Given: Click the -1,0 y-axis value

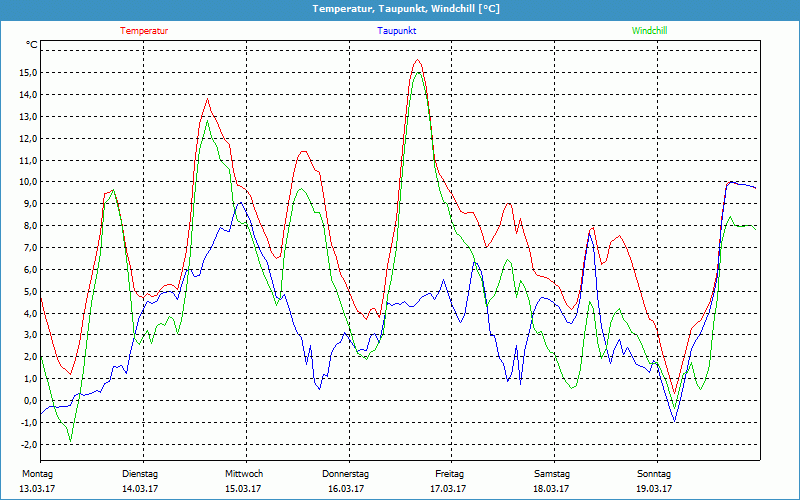Looking at the screenshot, I should click(x=30, y=422).
